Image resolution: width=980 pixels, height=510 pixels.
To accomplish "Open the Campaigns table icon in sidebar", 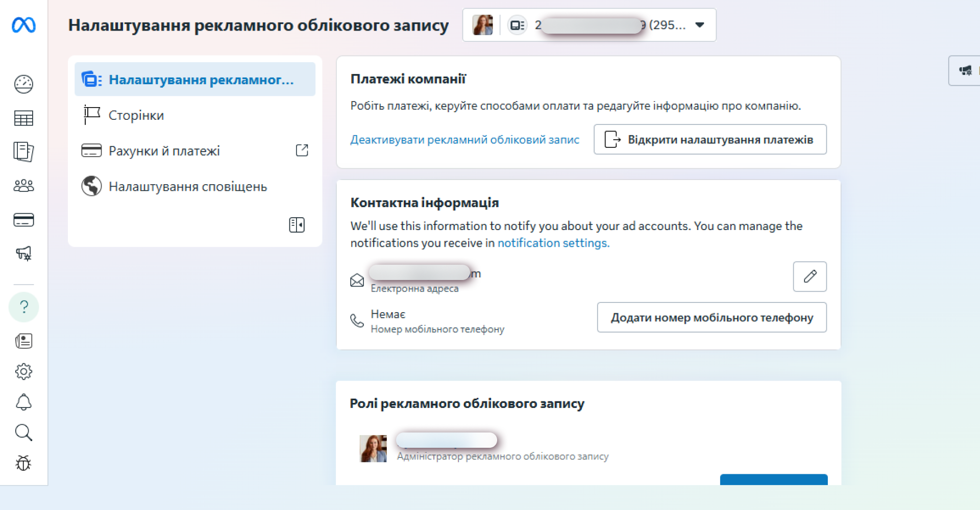I will [24, 118].
